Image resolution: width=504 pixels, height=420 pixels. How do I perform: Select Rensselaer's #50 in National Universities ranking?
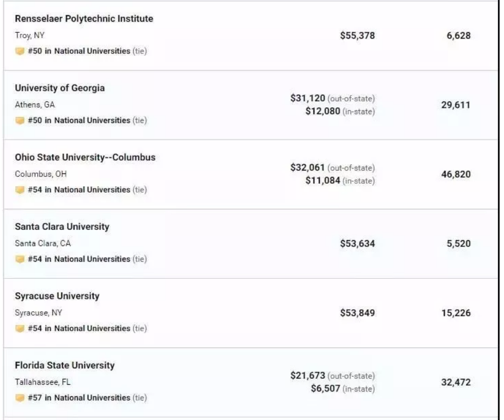[x=79, y=51]
